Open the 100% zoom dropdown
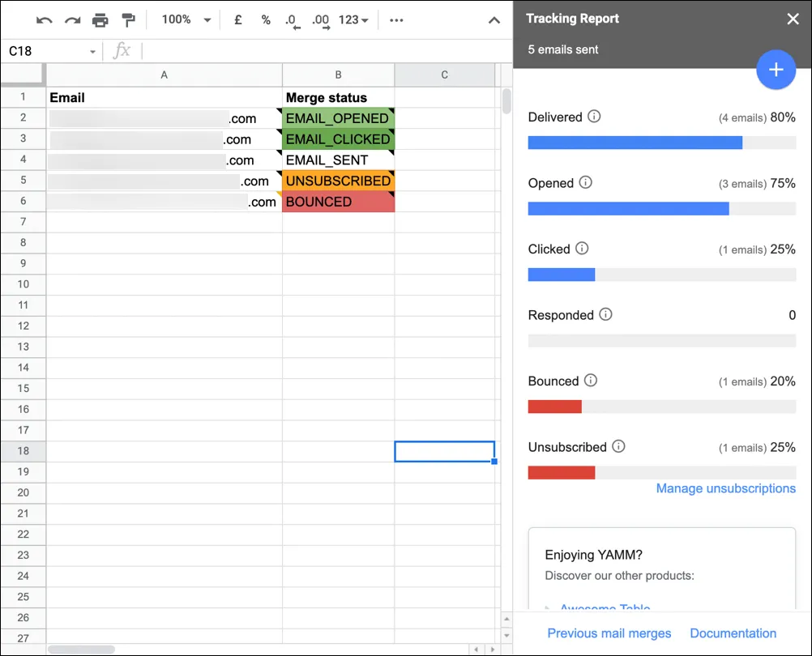Viewport: 812px width, 656px height. tap(186, 19)
